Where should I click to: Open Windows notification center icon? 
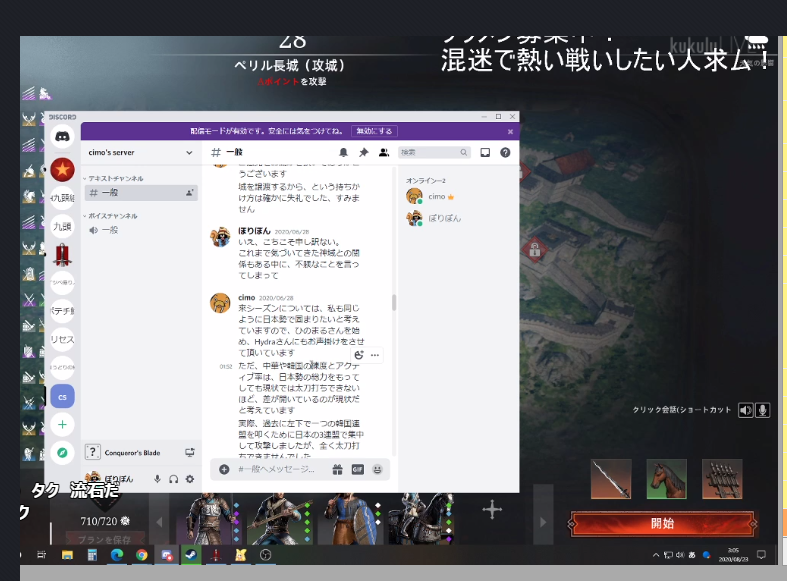pos(761,555)
